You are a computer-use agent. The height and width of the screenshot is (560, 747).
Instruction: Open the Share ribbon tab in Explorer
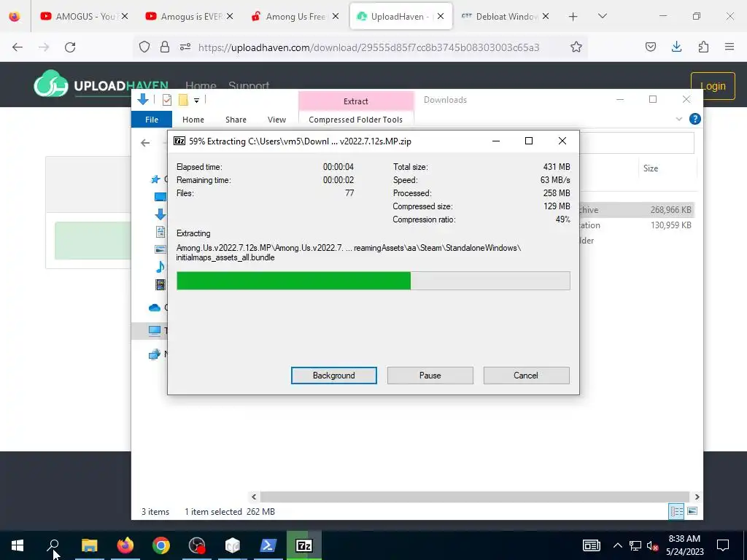click(x=236, y=120)
